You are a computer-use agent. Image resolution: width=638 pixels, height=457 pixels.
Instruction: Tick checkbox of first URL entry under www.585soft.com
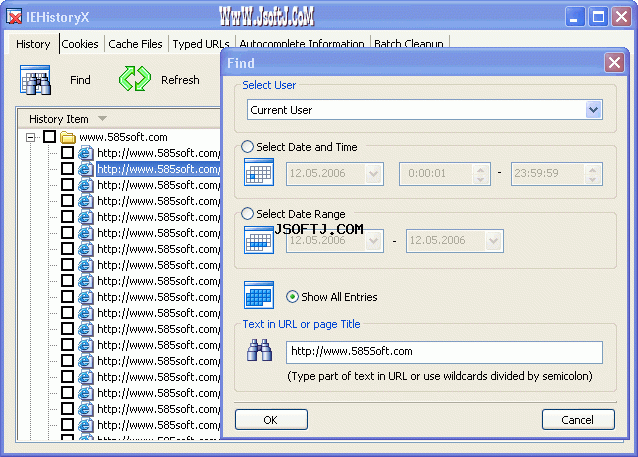tap(68, 153)
